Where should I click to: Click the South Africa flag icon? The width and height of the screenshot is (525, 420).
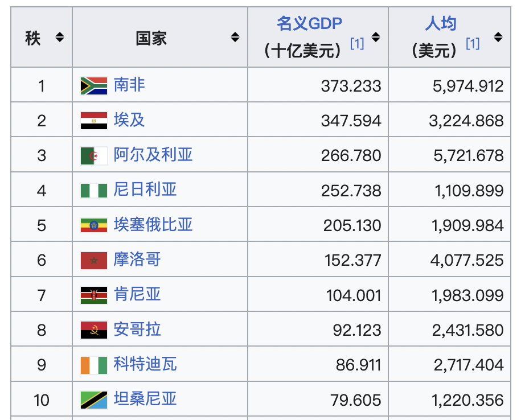pos(94,86)
